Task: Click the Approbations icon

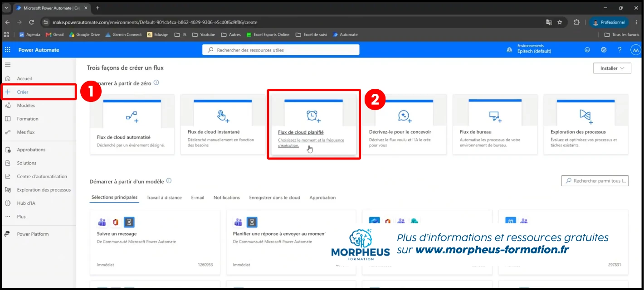Action: 7,150
